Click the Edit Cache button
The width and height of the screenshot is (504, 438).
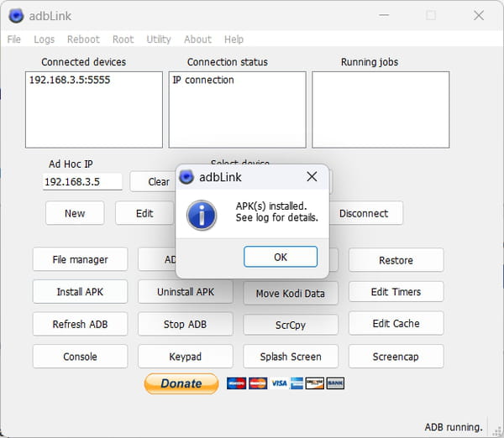pyautogui.click(x=396, y=323)
